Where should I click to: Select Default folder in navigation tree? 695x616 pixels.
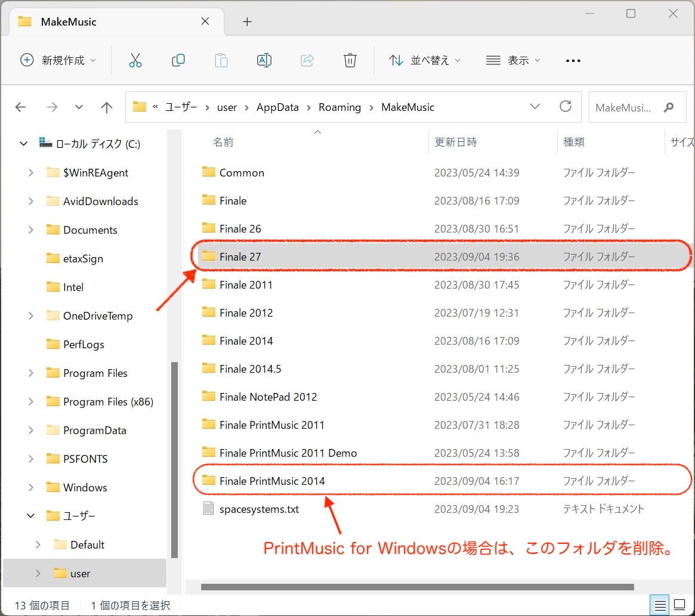coord(87,544)
